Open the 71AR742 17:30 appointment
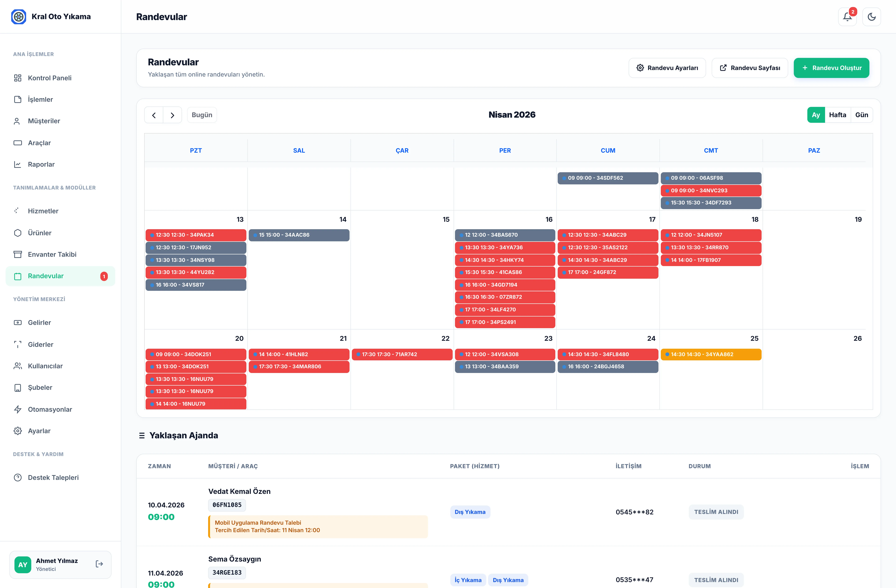 402,354
